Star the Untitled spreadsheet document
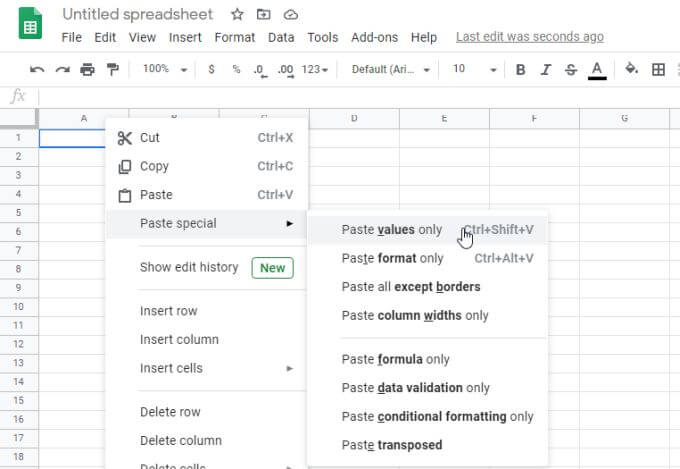 point(237,15)
